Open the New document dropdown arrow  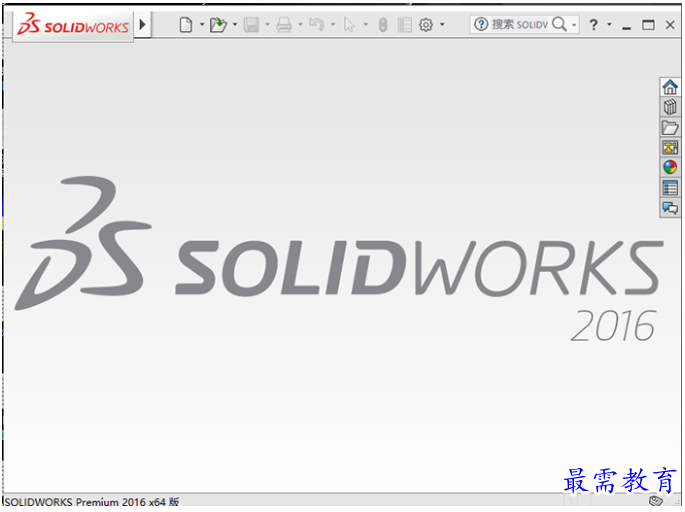(x=202, y=25)
